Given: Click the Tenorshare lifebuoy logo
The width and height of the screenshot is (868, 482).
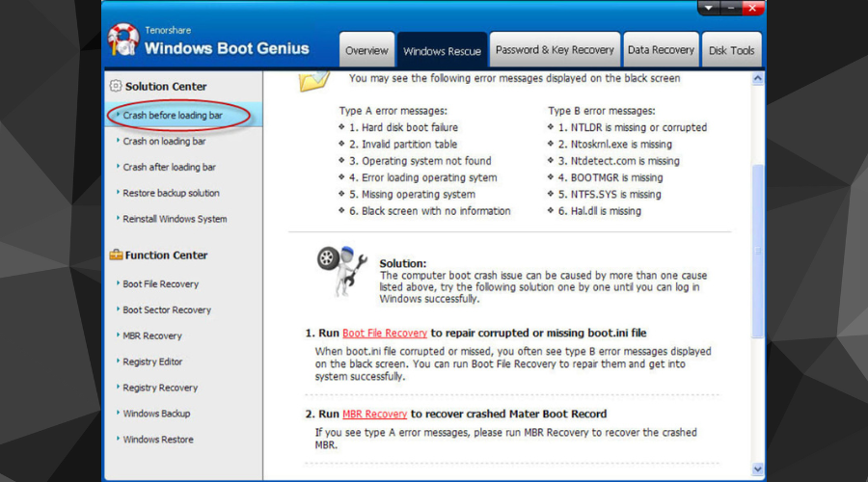Looking at the screenshot, I should coord(122,40).
